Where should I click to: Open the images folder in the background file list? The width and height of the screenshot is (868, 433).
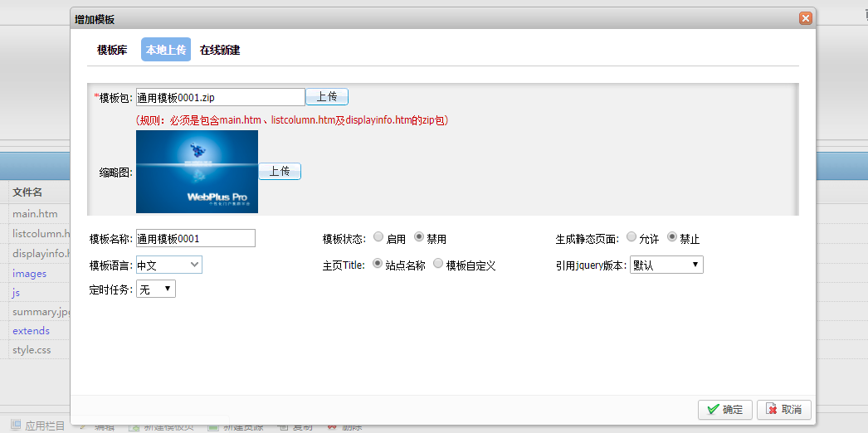click(x=29, y=274)
